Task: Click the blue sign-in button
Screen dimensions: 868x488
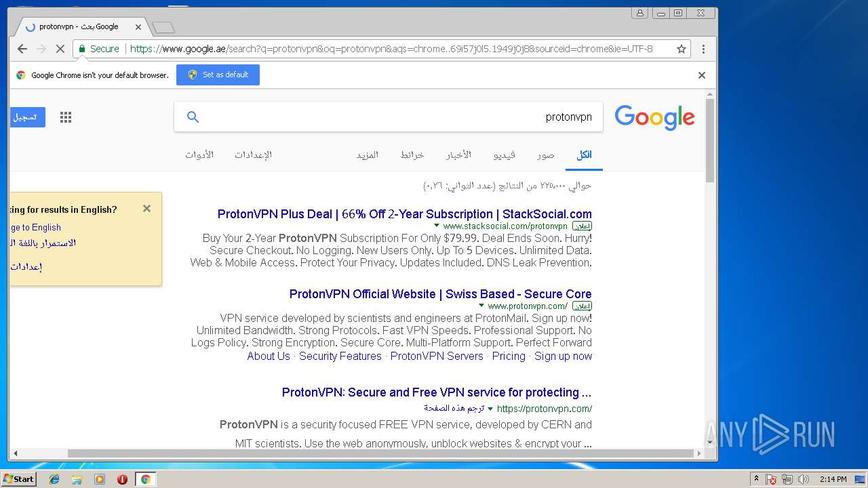Action: click(26, 117)
